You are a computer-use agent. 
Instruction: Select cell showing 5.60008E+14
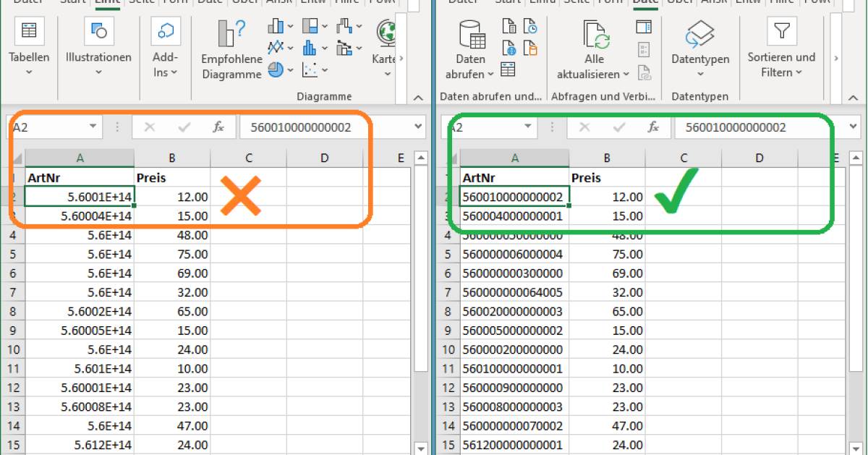(x=80, y=407)
